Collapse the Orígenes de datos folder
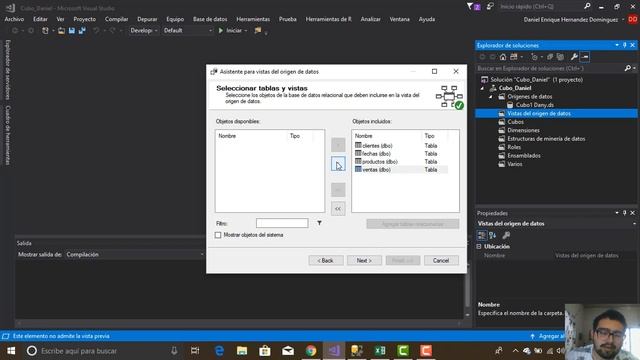The image size is (640, 360). [x=491, y=97]
